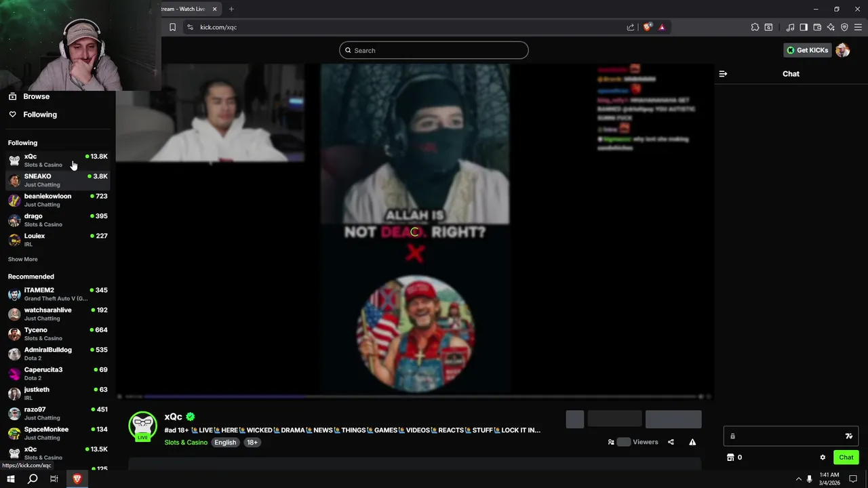Open the tab search icon in the toolbar
Screen dimensions: 868x488
pyautogui.click(x=768, y=27)
